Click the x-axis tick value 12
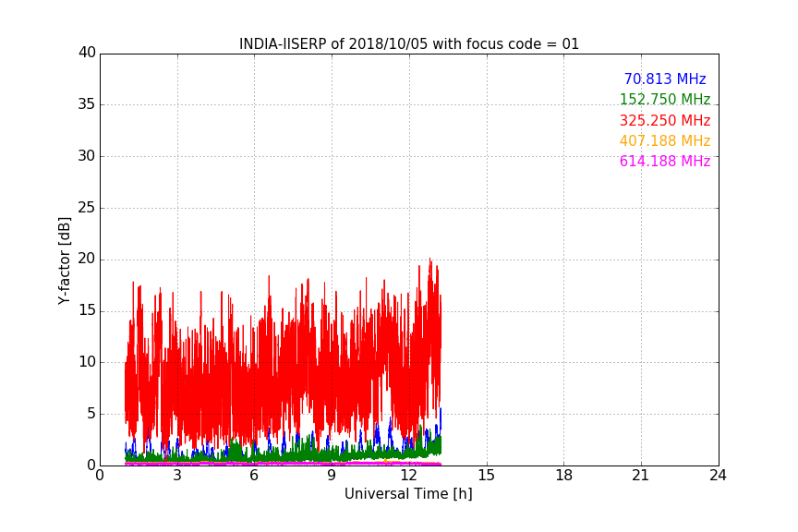 tap(409, 476)
